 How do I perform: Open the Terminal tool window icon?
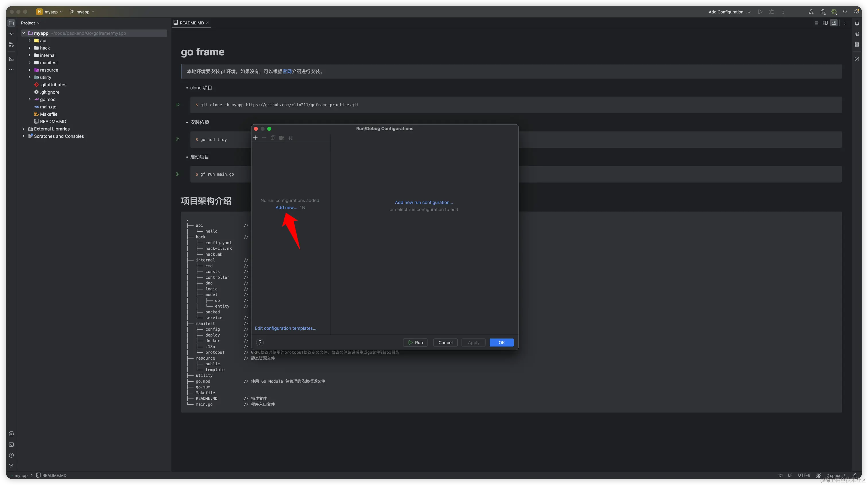[x=11, y=445]
